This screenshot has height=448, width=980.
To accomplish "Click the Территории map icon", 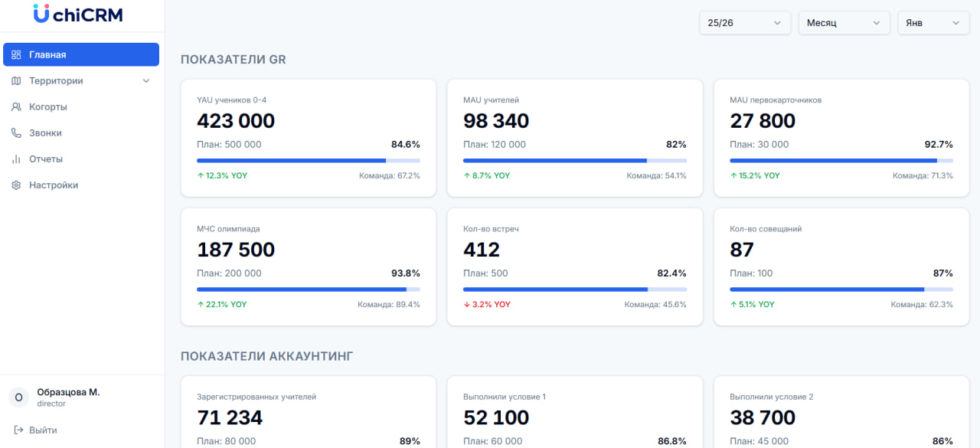I will [x=16, y=80].
